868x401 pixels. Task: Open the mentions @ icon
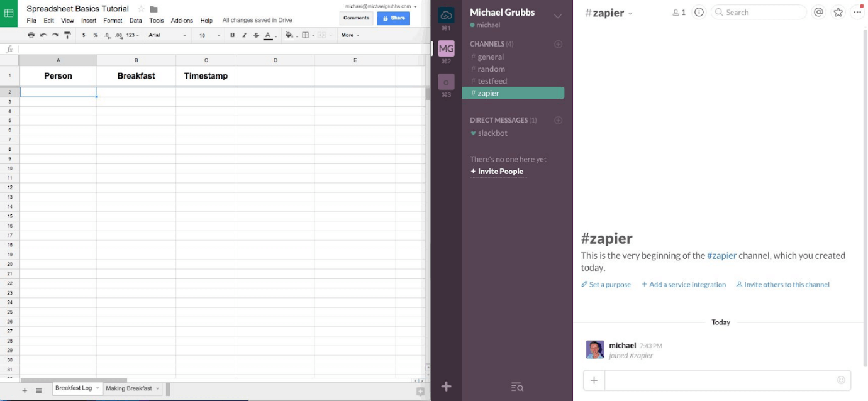(818, 12)
